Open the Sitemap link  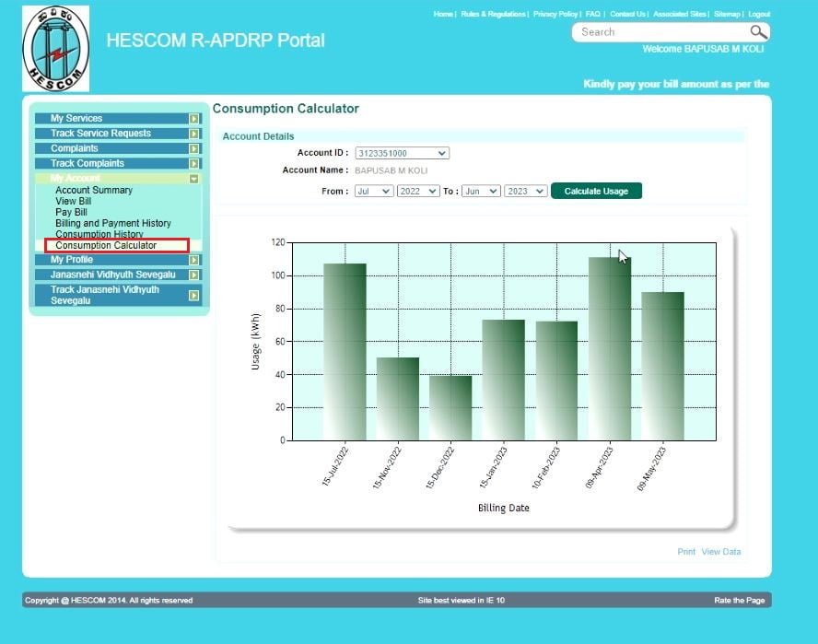coord(727,14)
